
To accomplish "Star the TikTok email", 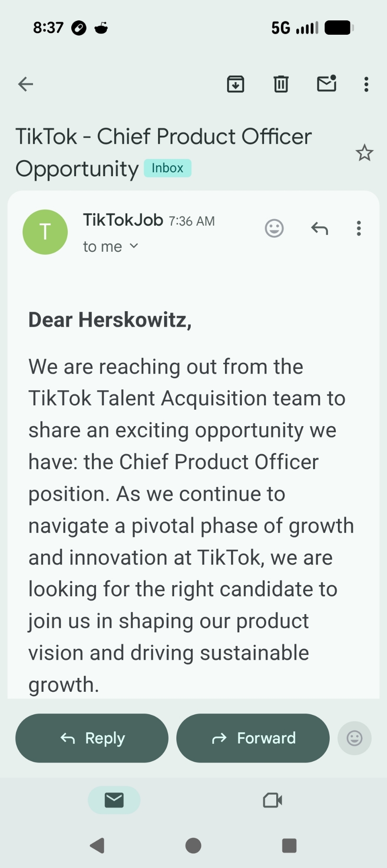I will [364, 153].
